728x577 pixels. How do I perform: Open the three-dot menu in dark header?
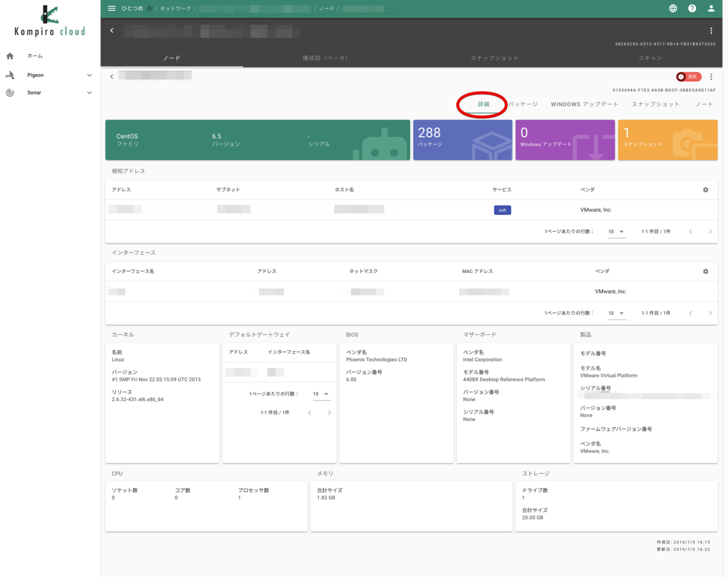point(711,31)
